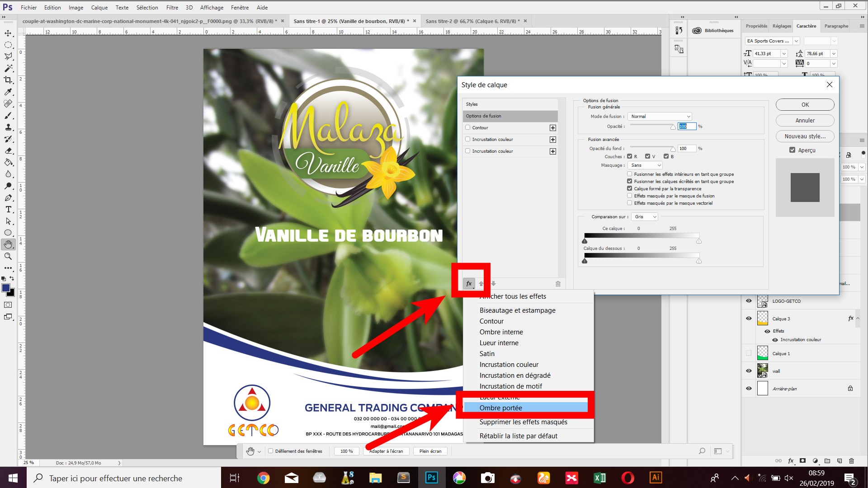
Task: Check Fusionner les effets intérieurs en tant que groupe
Action: click(629, 174)
